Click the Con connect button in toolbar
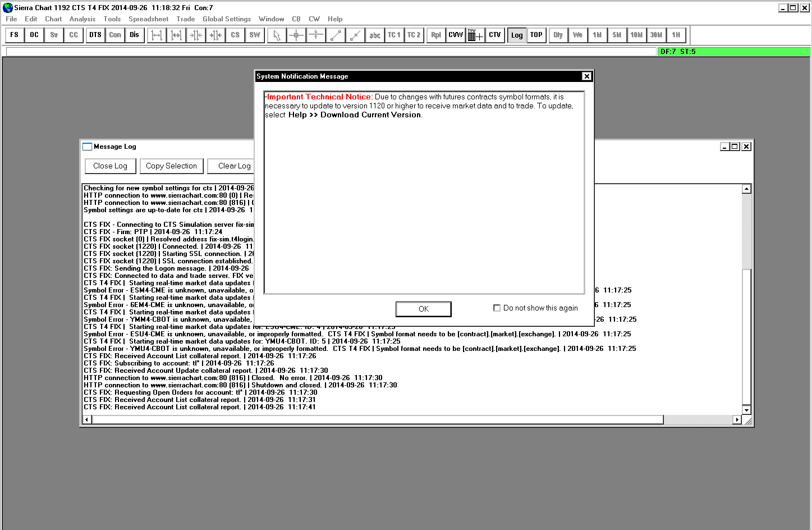The width and height of the screenshot is (812, 530). (115, 35)
